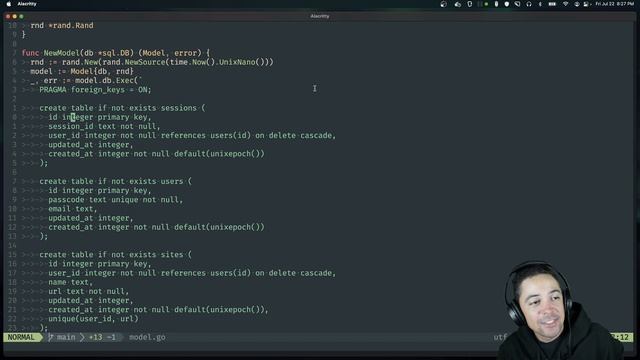Click the green dot indicator in menu bar

pyautogui.click(x=486, y=4)
